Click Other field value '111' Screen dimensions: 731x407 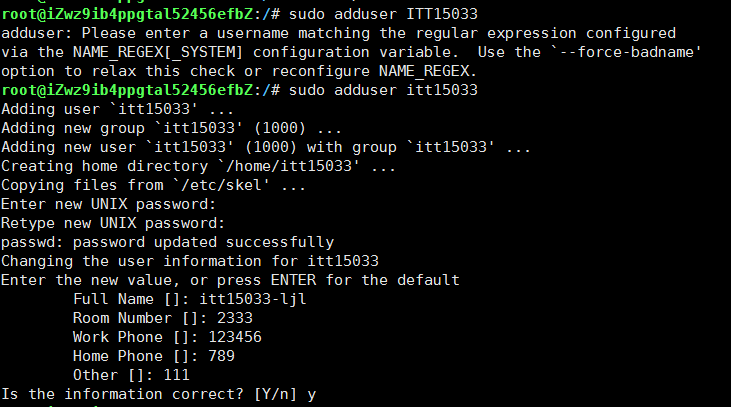click(176, 375)
